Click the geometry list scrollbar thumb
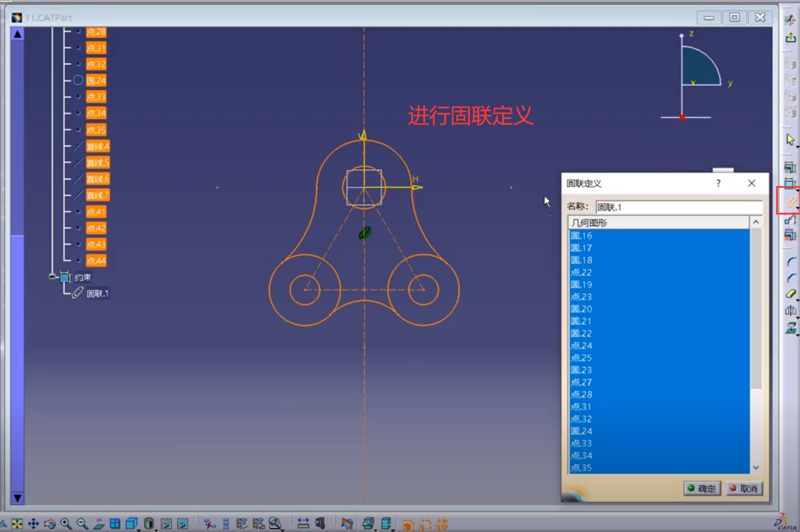The height and width of the screenshot is (532, 800). 756,308
